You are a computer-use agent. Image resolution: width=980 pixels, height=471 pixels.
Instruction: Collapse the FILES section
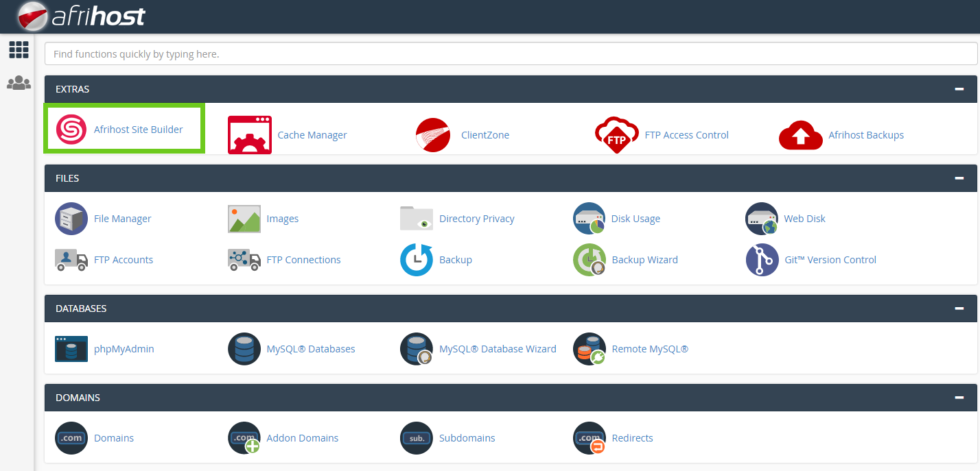click(959, 178)
